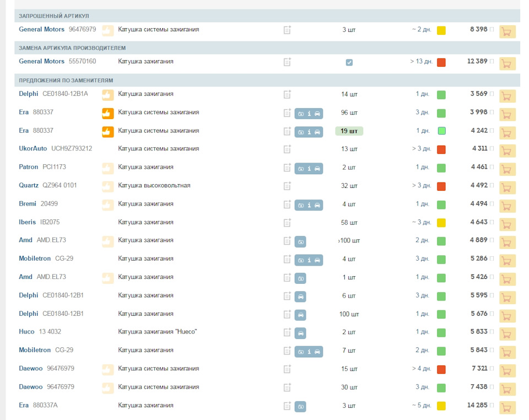Click camera icon for Amd AMD.EL73 at 4 889

[300, 241]
